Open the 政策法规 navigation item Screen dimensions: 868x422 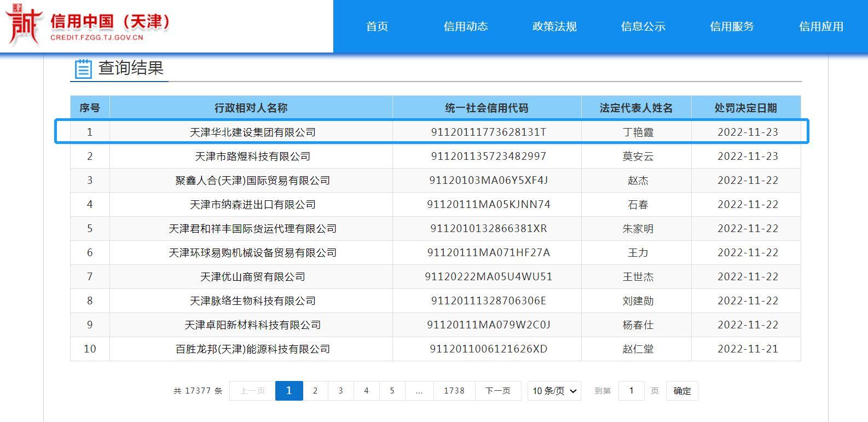click(x=554, y=26)
